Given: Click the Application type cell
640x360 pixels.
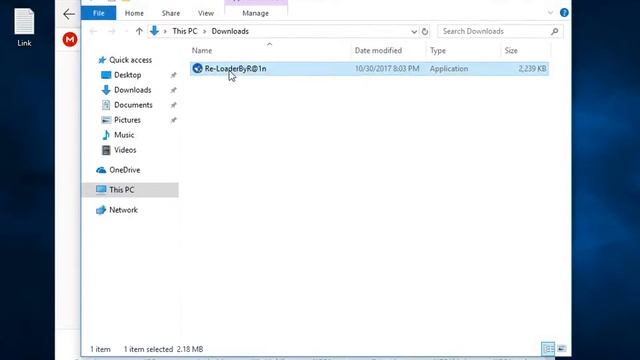Looking at the screenshot, I should pyautogui.click(x=449, y=69).
